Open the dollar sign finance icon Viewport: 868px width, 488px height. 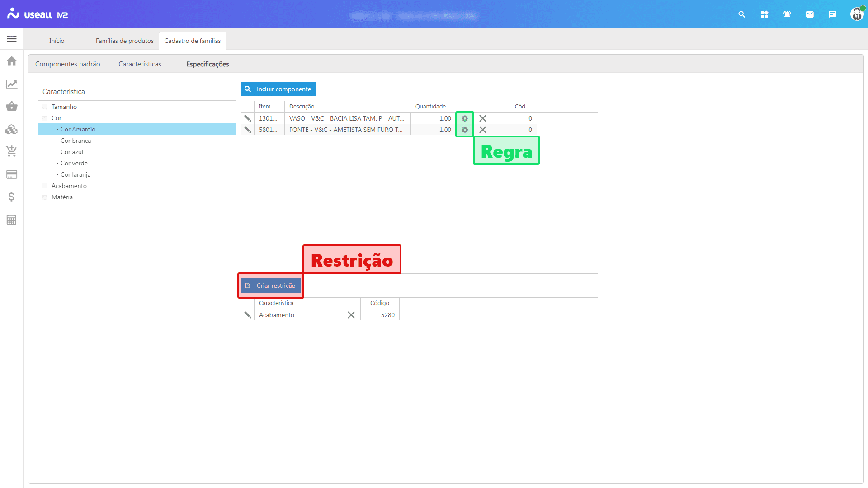[12, 197]
